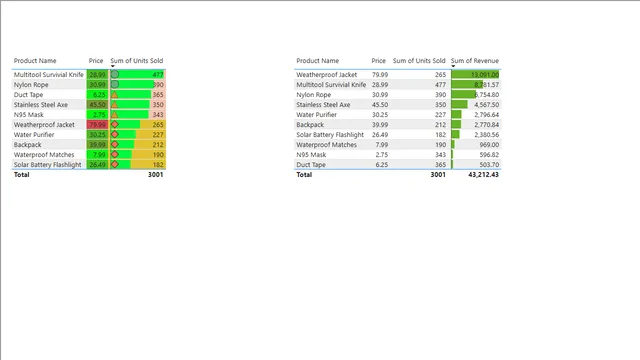Click the diamond icon in the Solar Battery Flashlight row
This screenshot has width=640, height=360.
click(115, 164)
